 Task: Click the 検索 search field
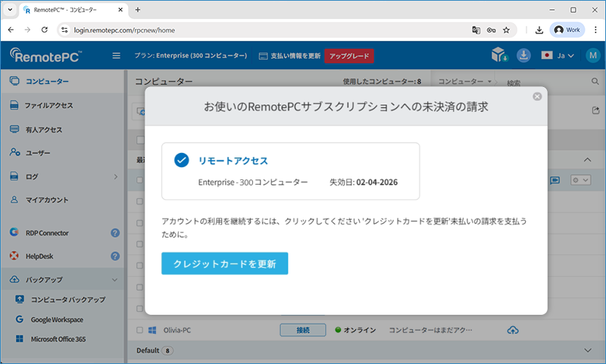coord(547,82)
